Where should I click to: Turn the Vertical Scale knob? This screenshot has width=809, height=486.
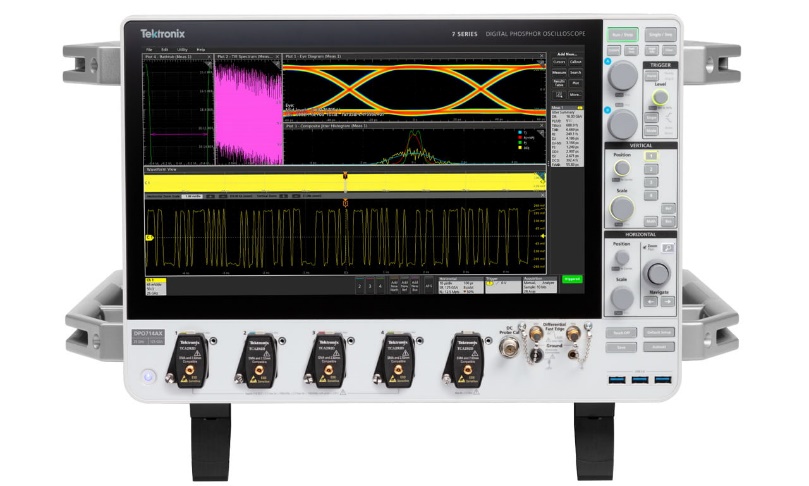click(x=623, y=208)
